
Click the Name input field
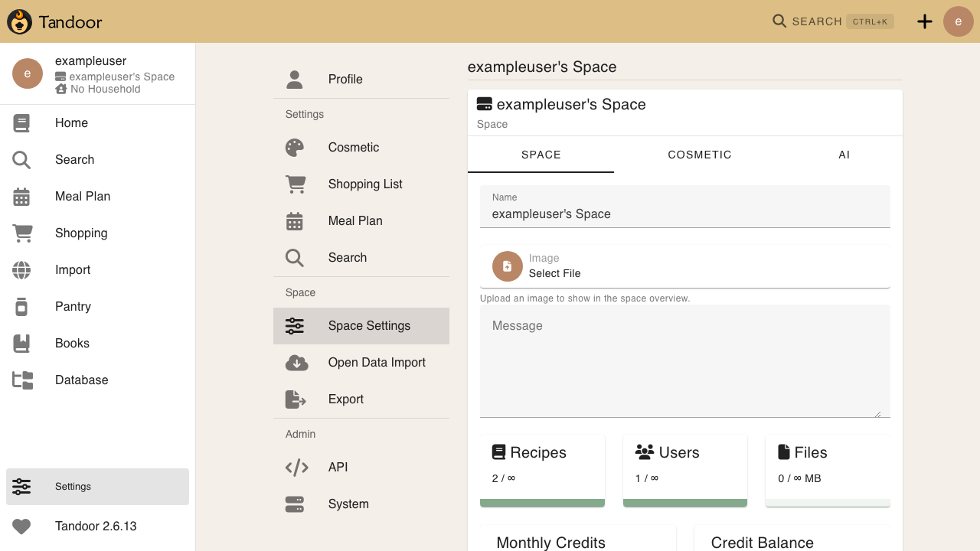point(685,207)
